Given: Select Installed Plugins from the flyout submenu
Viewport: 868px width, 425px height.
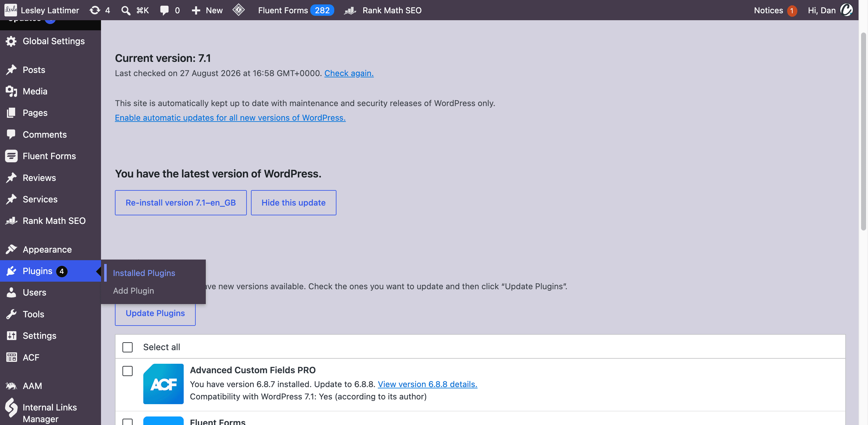Looking at the screenshot, I should (x=144, y=273).
